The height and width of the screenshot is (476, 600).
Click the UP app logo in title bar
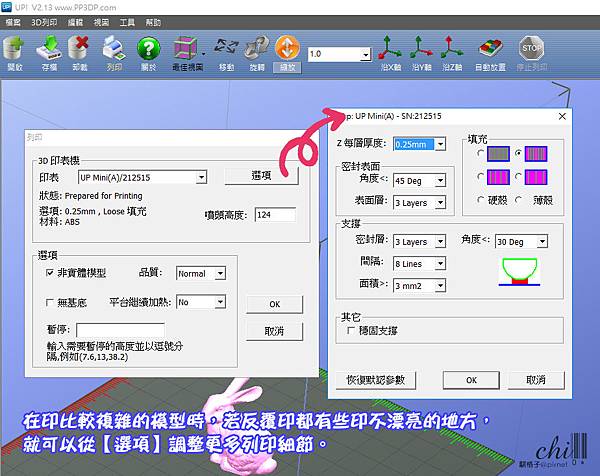(7, 7)
